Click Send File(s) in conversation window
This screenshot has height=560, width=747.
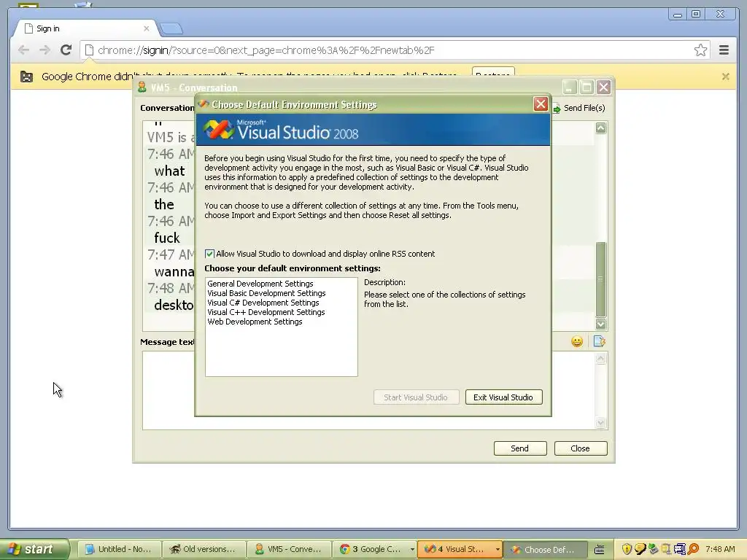click(x=579, y=108)
